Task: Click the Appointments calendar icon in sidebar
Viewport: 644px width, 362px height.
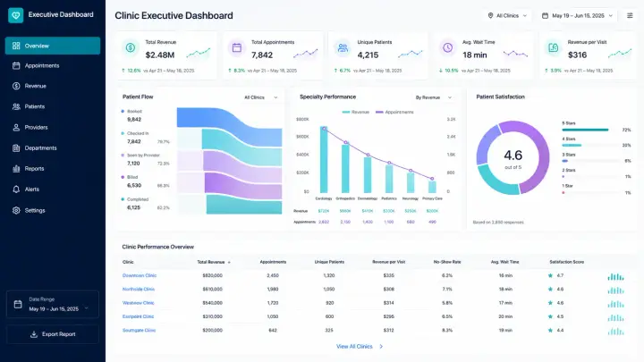Action: click(x=16, y=65)
